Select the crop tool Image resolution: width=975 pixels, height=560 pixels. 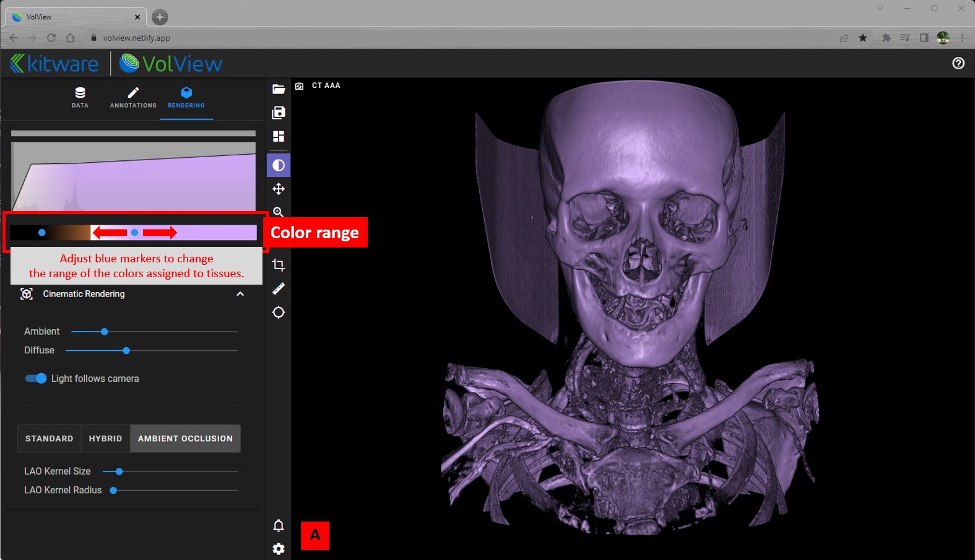279,265
